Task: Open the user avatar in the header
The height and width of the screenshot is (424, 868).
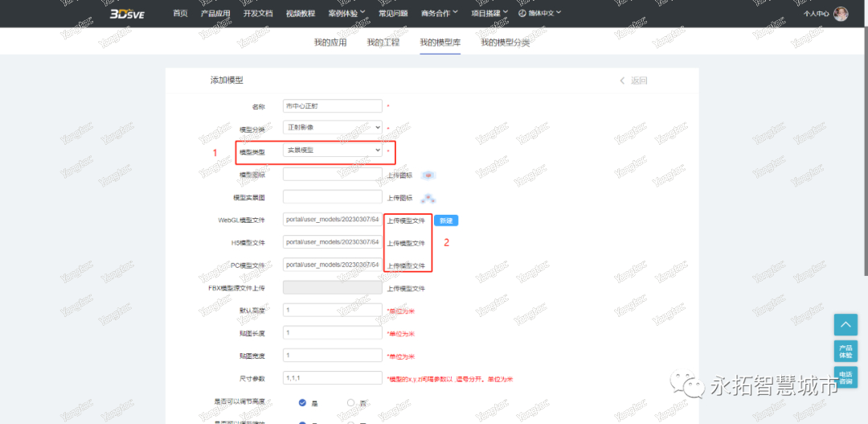Action: (841, 14)
